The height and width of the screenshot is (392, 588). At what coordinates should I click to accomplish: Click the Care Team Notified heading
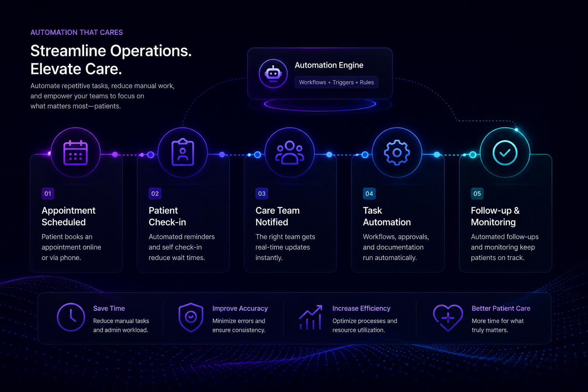click(x=278, y=216)
